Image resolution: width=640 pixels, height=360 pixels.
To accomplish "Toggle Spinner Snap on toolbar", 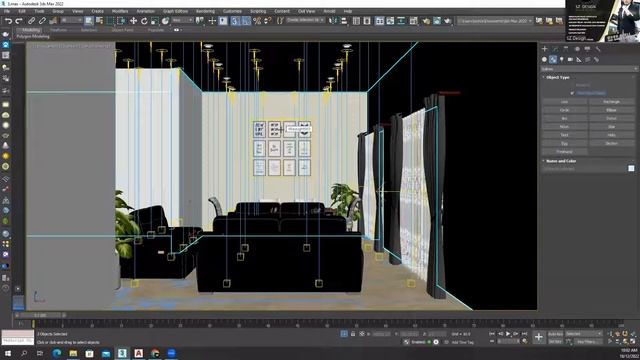I will (268, 21).
